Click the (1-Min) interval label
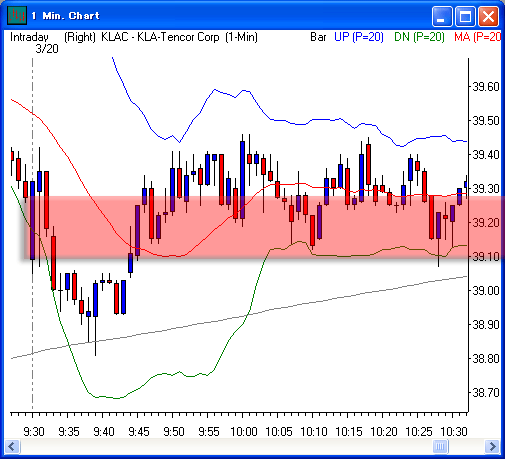 pos(241,37)
